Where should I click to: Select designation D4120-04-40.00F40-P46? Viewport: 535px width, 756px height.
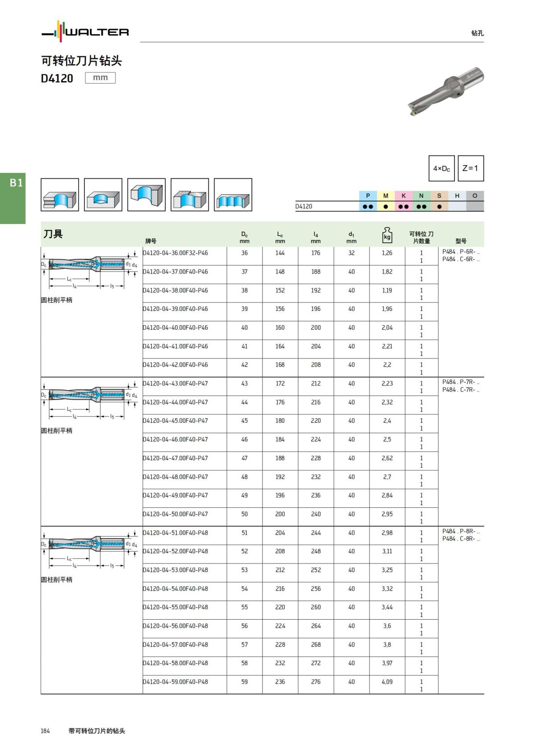175,327
